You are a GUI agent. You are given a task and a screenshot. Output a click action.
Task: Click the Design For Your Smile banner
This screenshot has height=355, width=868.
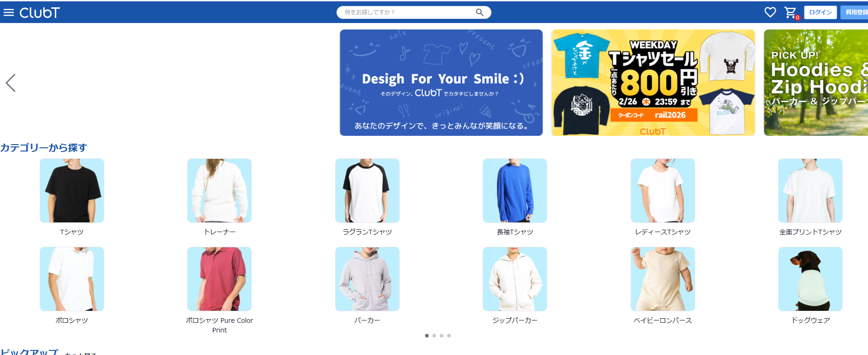point(441,83)
